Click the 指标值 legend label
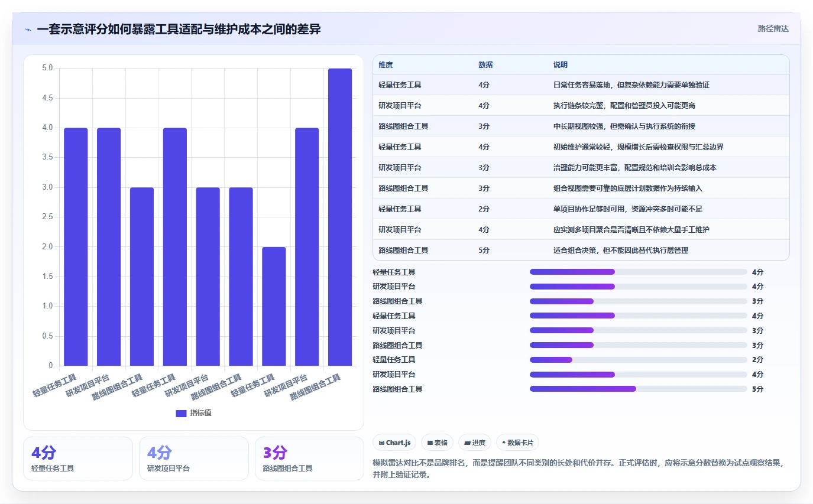Screen dimensions: 813x504 click(200, 413)
